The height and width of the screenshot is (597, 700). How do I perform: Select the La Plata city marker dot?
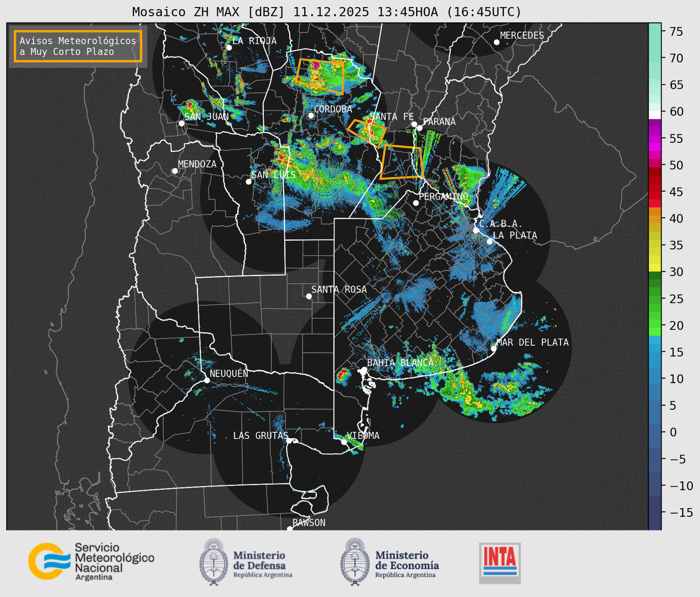(490, 242)
